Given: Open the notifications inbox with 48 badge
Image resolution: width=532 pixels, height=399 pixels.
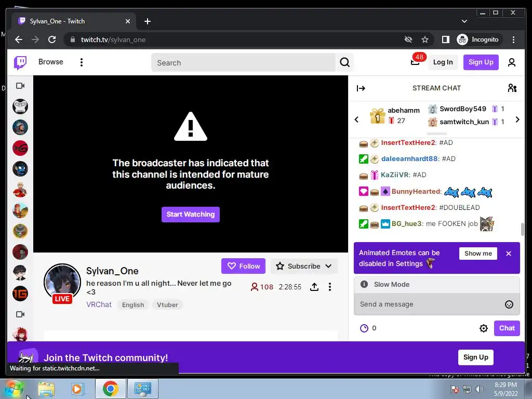Looking at the screenshot, I should click(415, 62).
